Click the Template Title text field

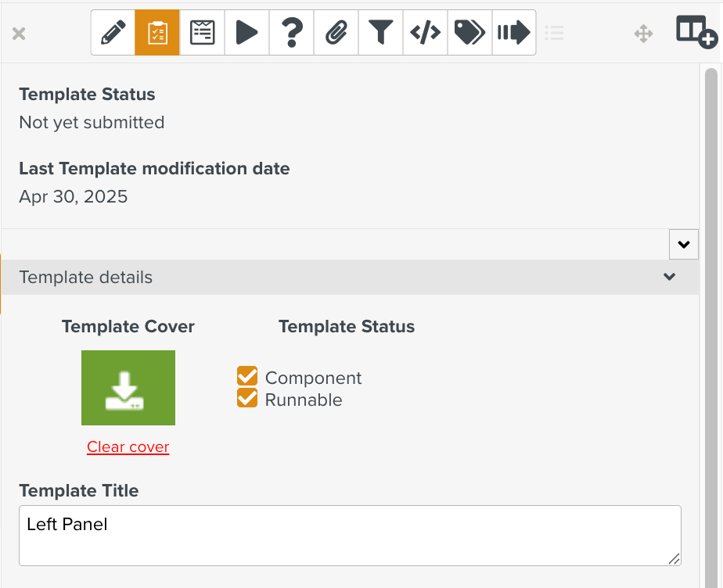350,535
